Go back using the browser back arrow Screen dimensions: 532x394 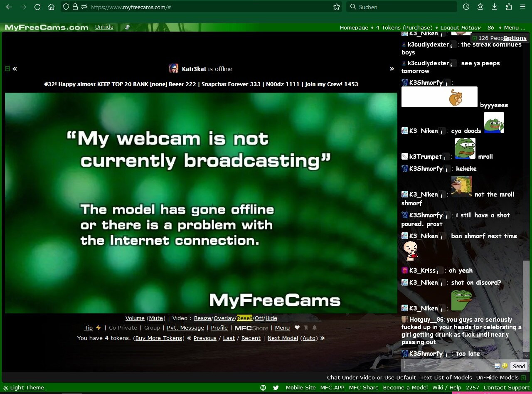tap(9, 7)
